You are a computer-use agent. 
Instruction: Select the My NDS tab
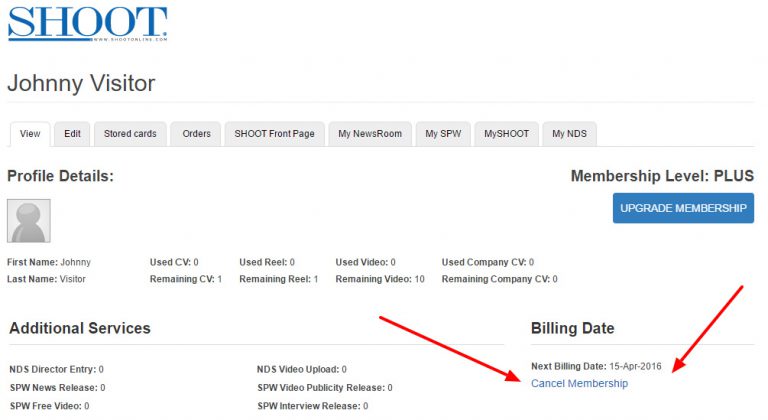click(x=569, y=133)
